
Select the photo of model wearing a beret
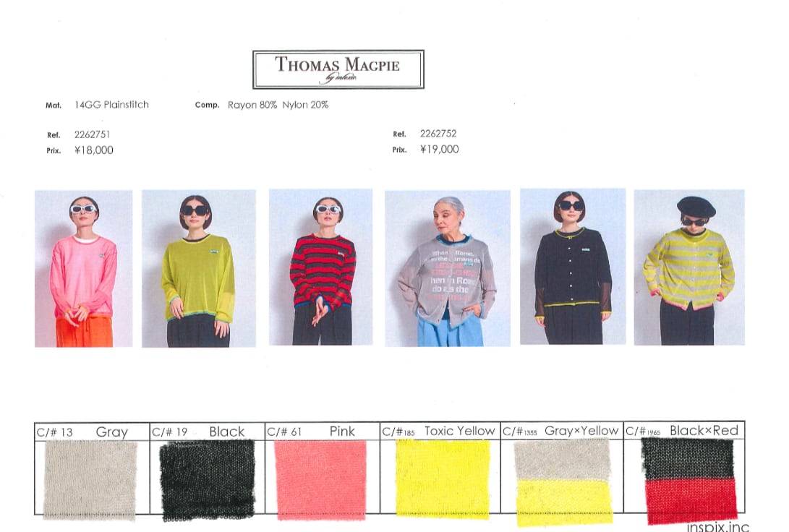688,267
